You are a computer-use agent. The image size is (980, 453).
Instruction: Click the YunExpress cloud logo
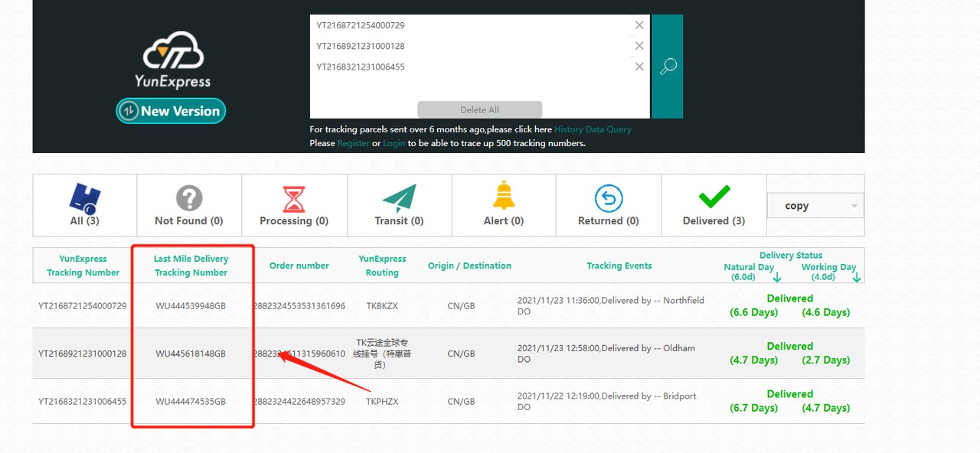[x=172, y=60]
